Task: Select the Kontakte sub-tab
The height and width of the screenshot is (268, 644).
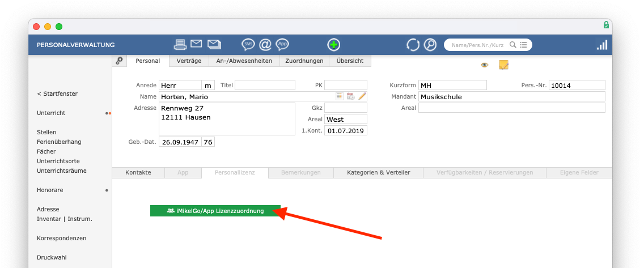Action: pos(138,173)
